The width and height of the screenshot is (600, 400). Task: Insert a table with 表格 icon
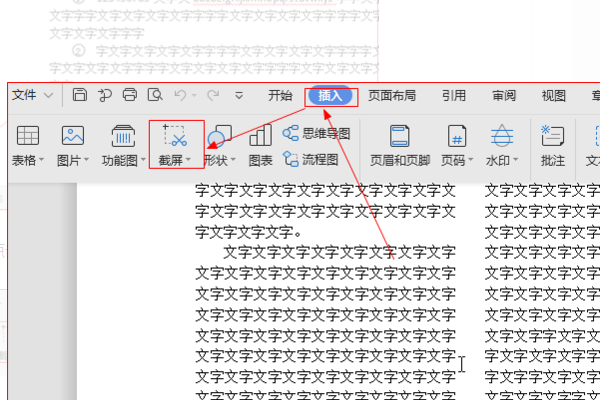point(28,136)
